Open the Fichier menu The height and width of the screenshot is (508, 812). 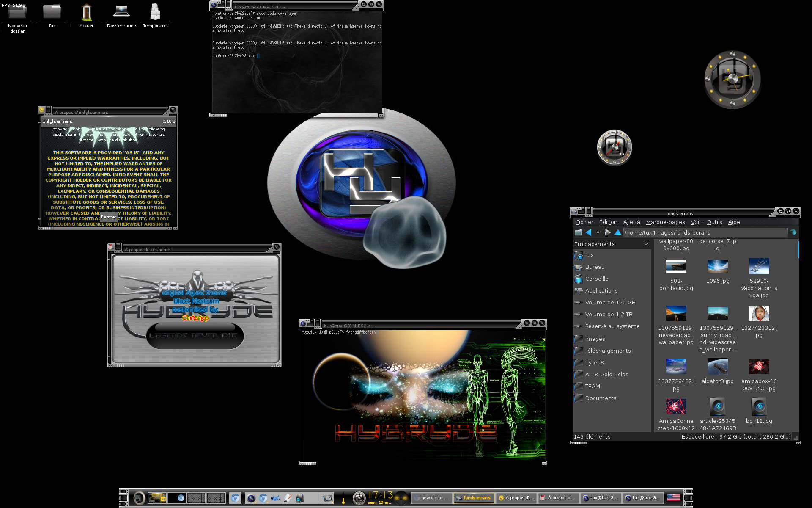click(584, 222)
